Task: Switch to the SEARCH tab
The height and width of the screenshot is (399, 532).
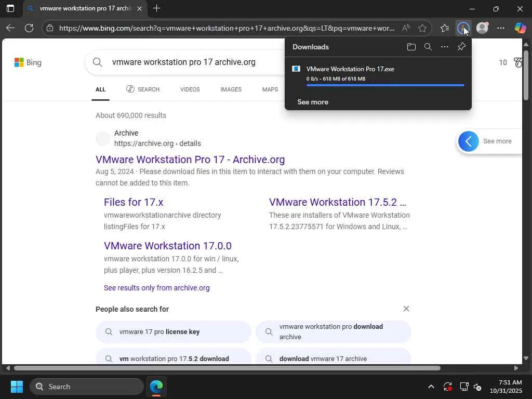Action: pyautogui.click(x=143, y=89)
